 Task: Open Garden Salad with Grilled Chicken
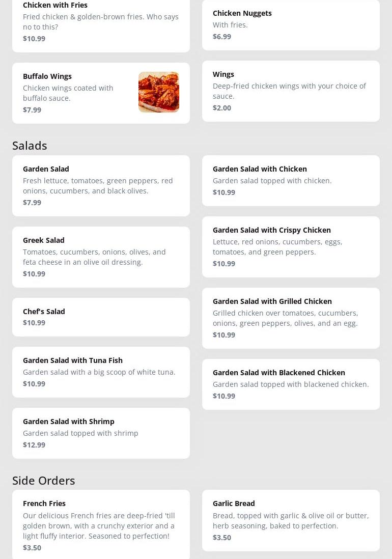tap(290, 318)
